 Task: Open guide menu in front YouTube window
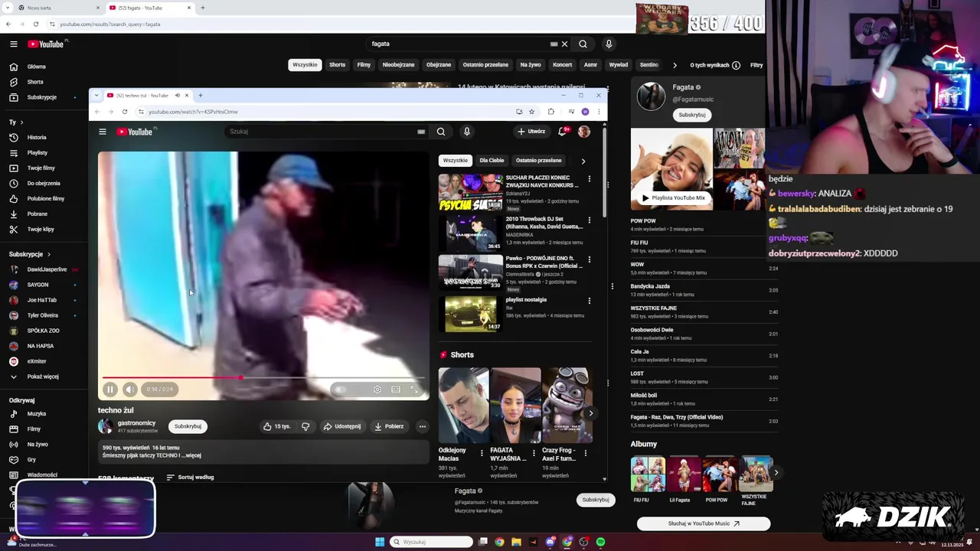[102, 132]
